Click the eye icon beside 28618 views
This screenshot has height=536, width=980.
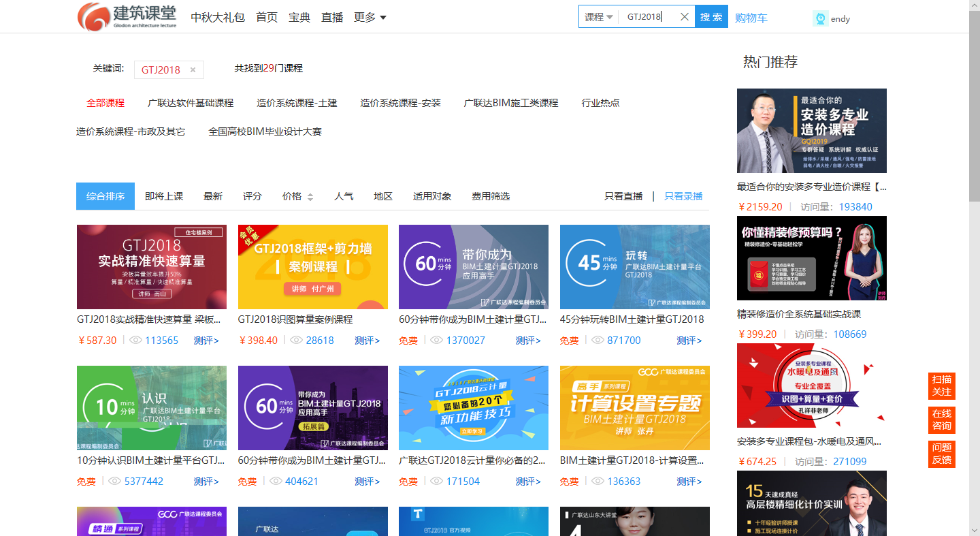pyautogui.click(x=296, y=340)
